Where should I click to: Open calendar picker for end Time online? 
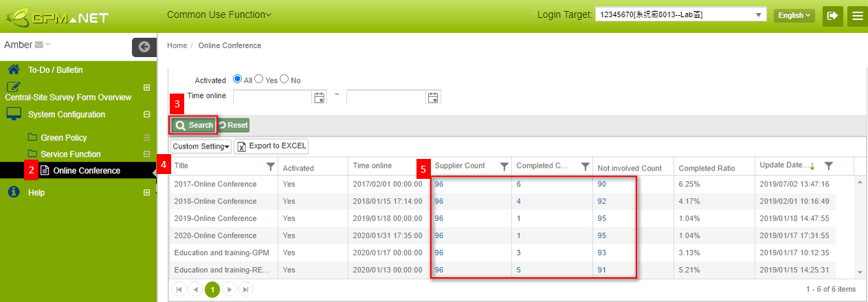pyautogui.click(x=432, y=98)
